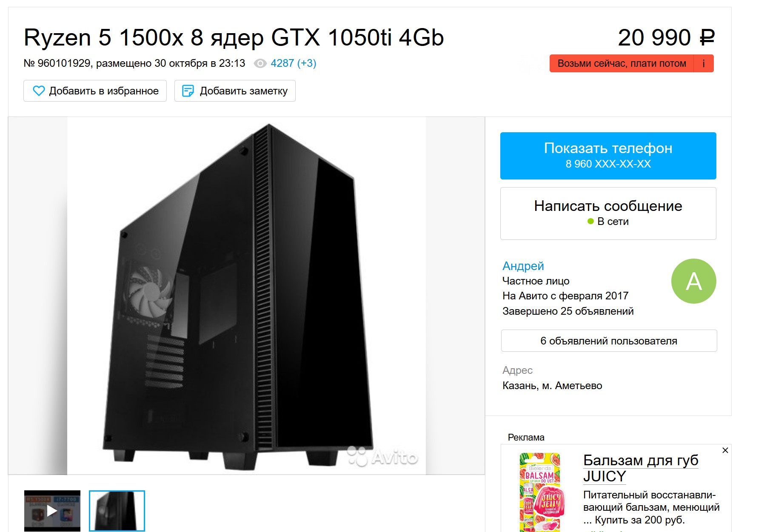Open Бальзам для губ JUICY ad link
767x532 pixels.
[641, 468]
